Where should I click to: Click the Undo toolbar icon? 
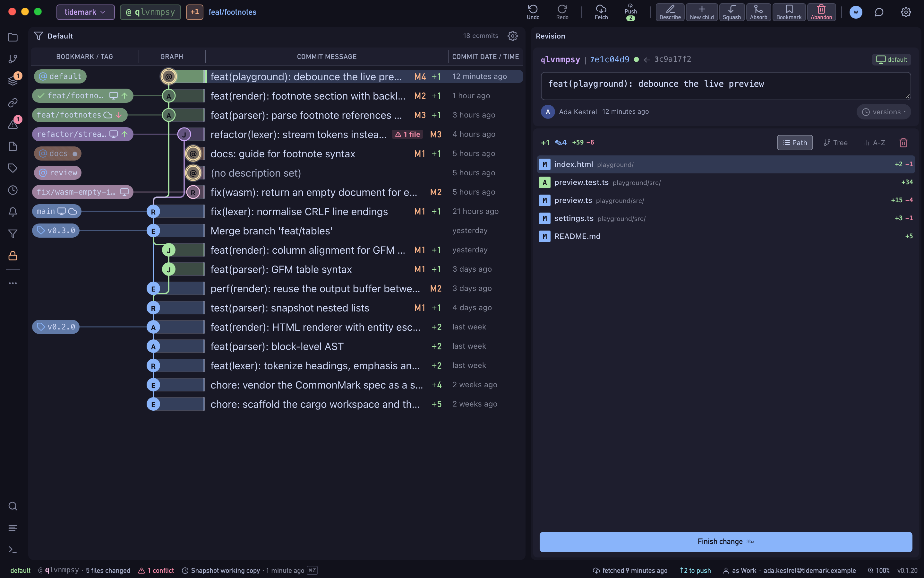[x=533, y=12]
